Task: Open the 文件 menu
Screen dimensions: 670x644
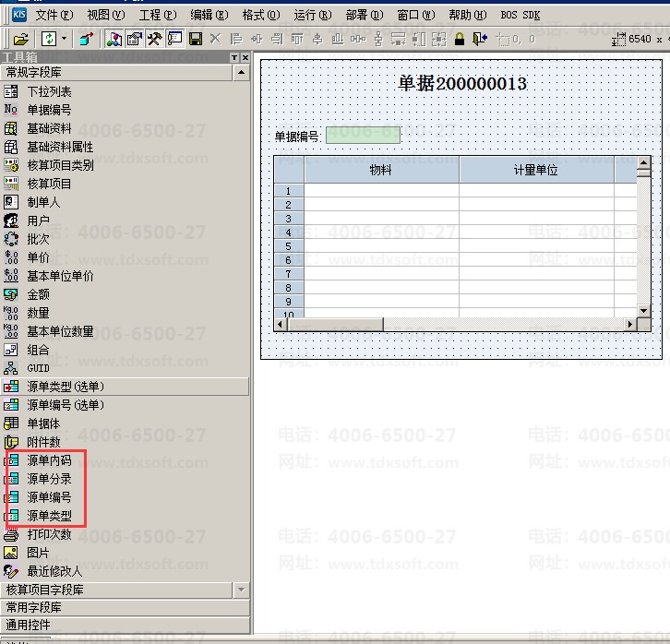Action: 54,15
